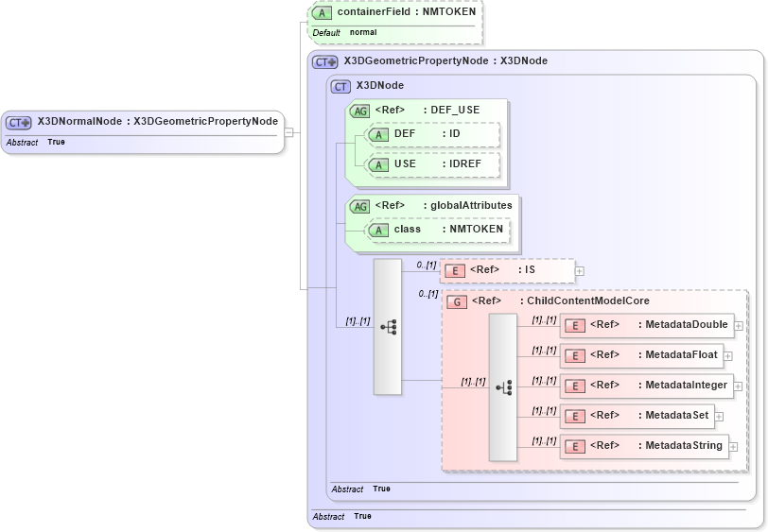Image resolution: width=768 pixels, height=532 pixels.
Task: Collapse the X3DNormalNode minus expander
Action: (x=289, y=132)
